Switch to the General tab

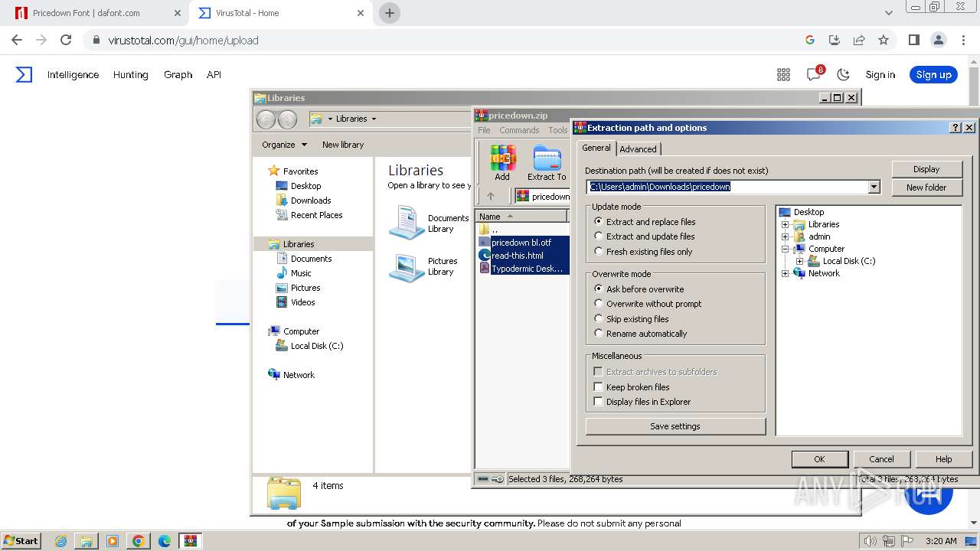[596, 148]
